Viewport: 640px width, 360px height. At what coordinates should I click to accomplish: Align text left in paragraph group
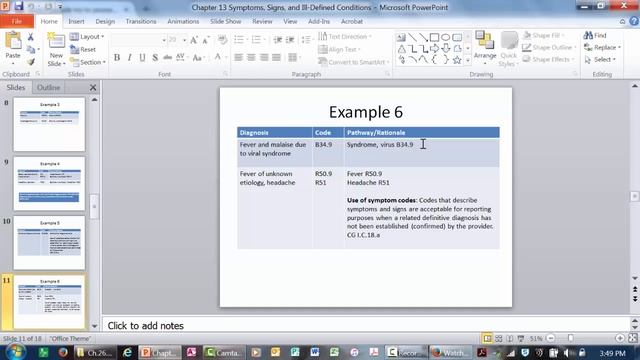tap(239, 58)
